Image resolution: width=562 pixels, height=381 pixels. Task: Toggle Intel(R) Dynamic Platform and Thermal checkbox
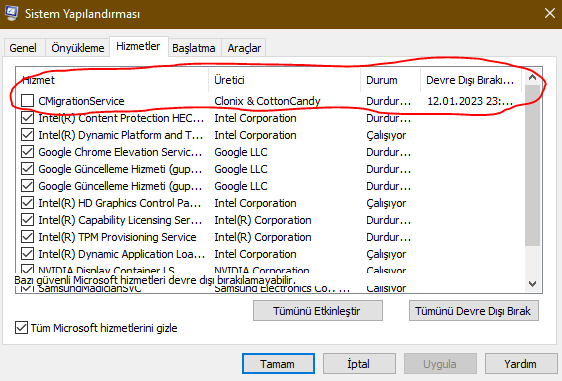pyautogui.click(x=28, y=135)
